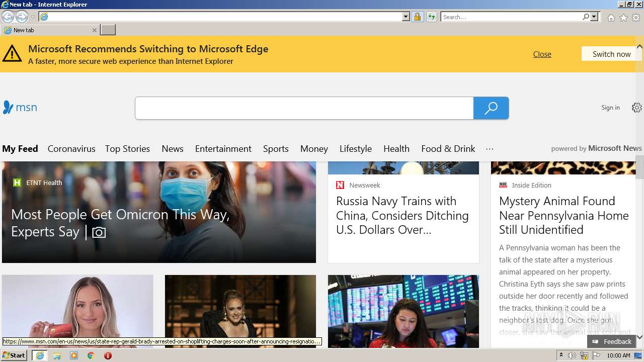Click the security lock icon in address bar
644x362 pixels.
(x=417, y=17)
